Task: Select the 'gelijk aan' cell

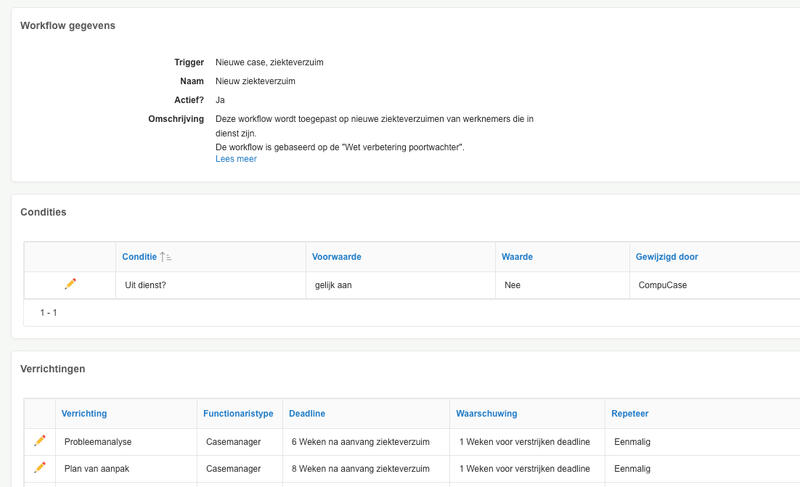Action: 401,285
